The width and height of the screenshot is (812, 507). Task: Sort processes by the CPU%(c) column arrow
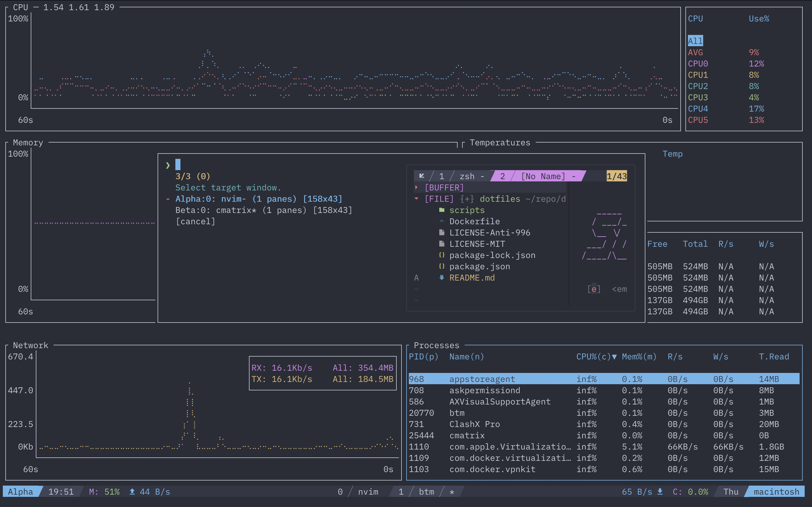614,357
